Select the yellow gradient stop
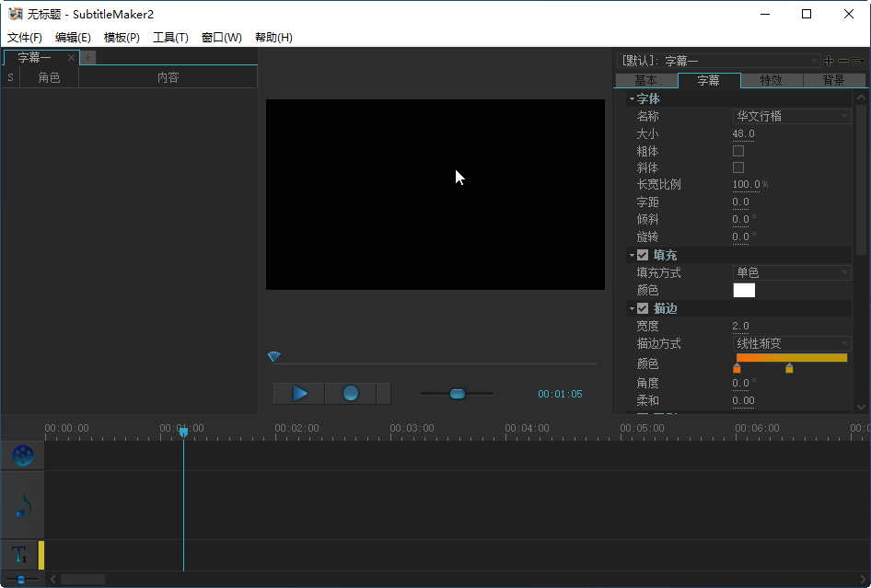The width and height of the screenshot is (871, 588). point(789,368)
